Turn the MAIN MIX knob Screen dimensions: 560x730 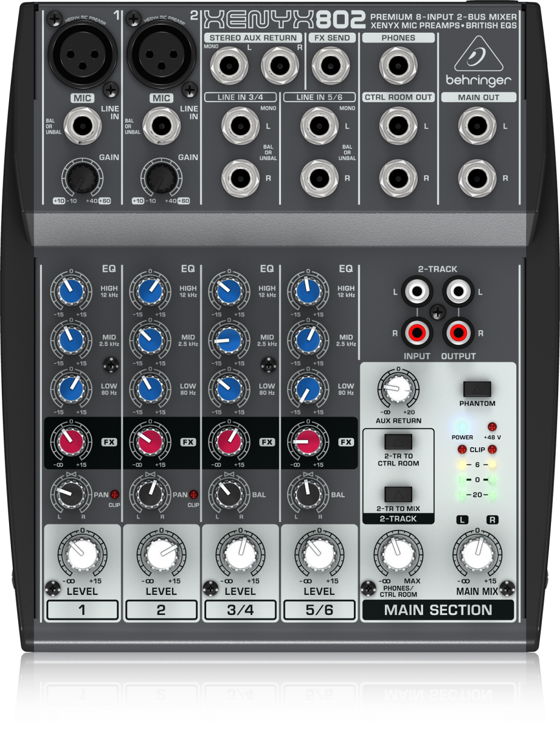478,554
